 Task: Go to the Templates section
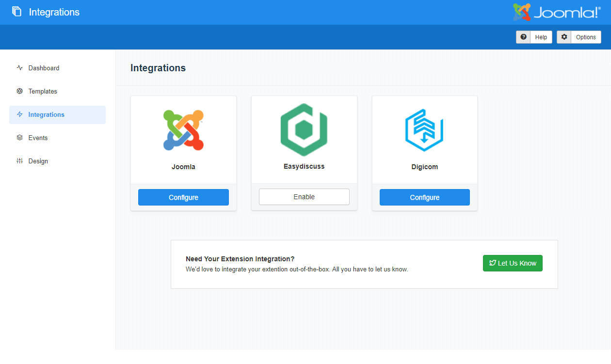coord(57,91)
